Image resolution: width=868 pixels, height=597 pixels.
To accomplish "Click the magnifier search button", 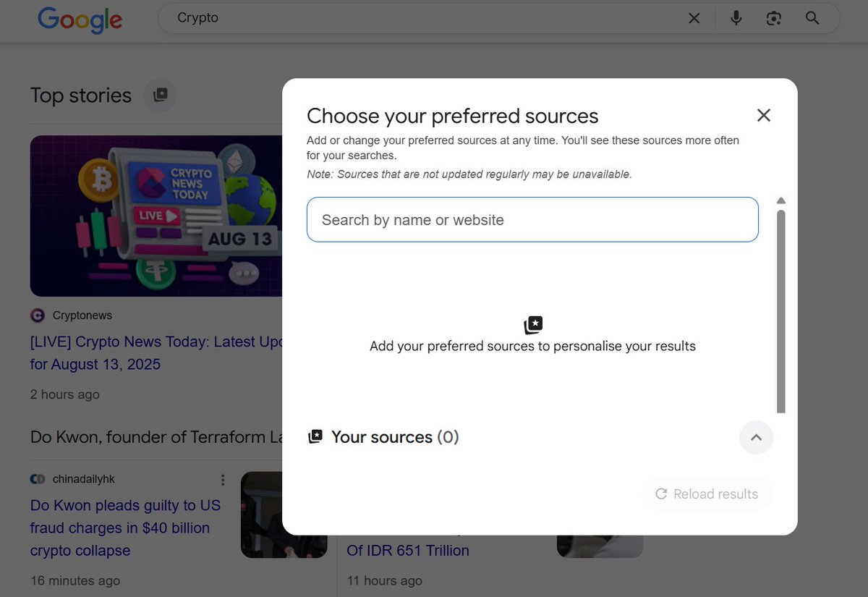I will (812, 18).
